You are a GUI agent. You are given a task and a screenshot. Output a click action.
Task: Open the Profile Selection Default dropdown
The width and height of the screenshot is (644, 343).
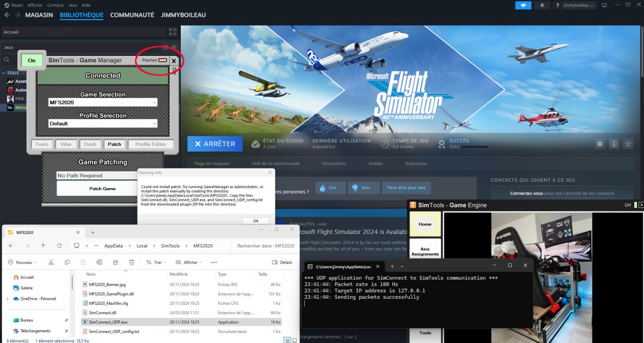pos(103,123)
